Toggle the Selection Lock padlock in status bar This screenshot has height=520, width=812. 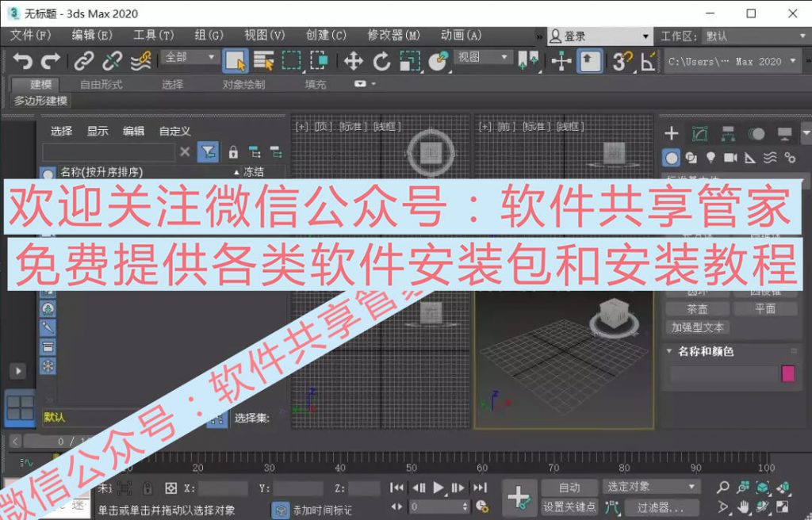point(147,487)
